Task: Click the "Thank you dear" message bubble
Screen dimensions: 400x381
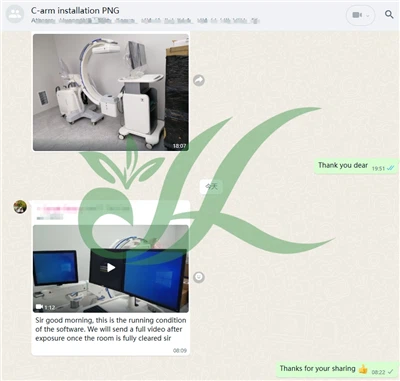Action: (x=355, y=166)
